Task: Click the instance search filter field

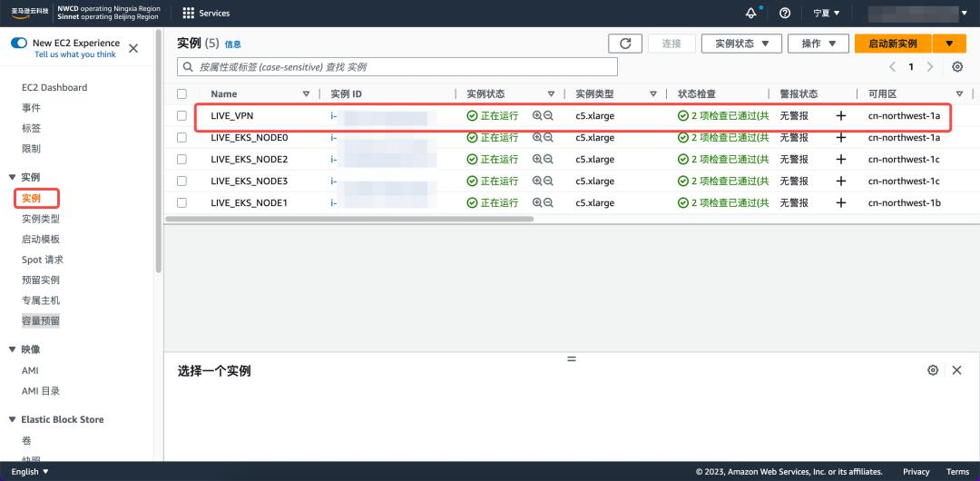Action: pyautogui.click(x=397, y=67)
